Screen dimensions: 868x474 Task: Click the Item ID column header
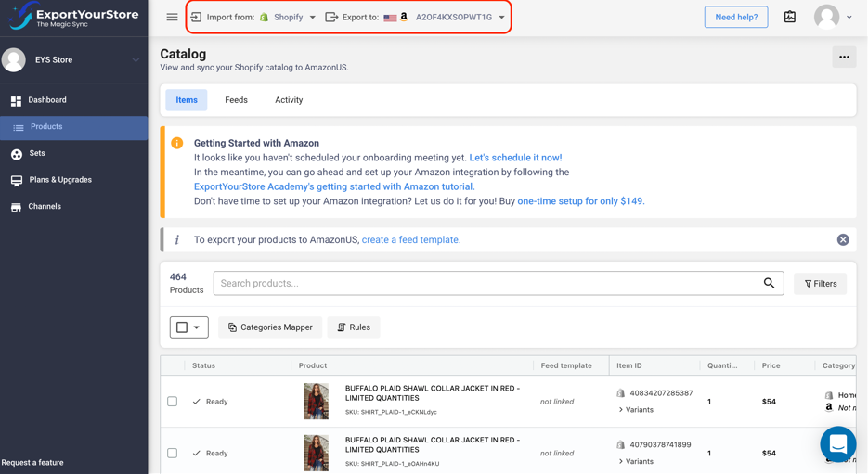tap(629, 365)
